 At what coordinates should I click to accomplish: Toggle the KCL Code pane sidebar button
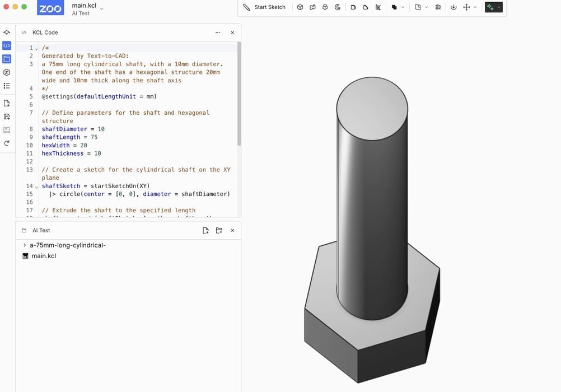tap(7, 46)
